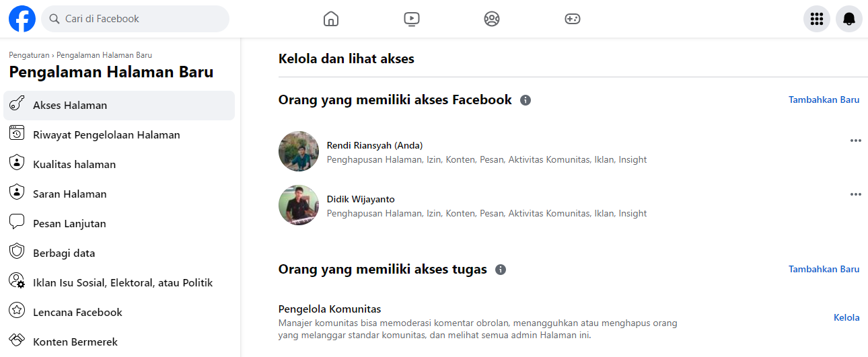Open Lencana Facebook menu item

click(x=119, y=312)
